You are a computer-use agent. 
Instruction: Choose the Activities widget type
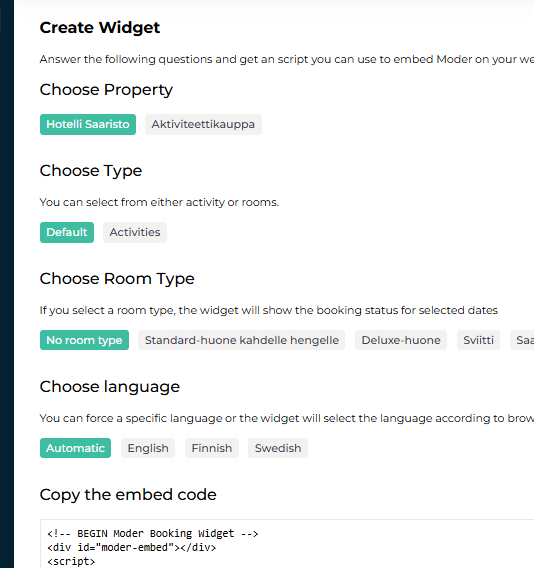pos(135,232)
